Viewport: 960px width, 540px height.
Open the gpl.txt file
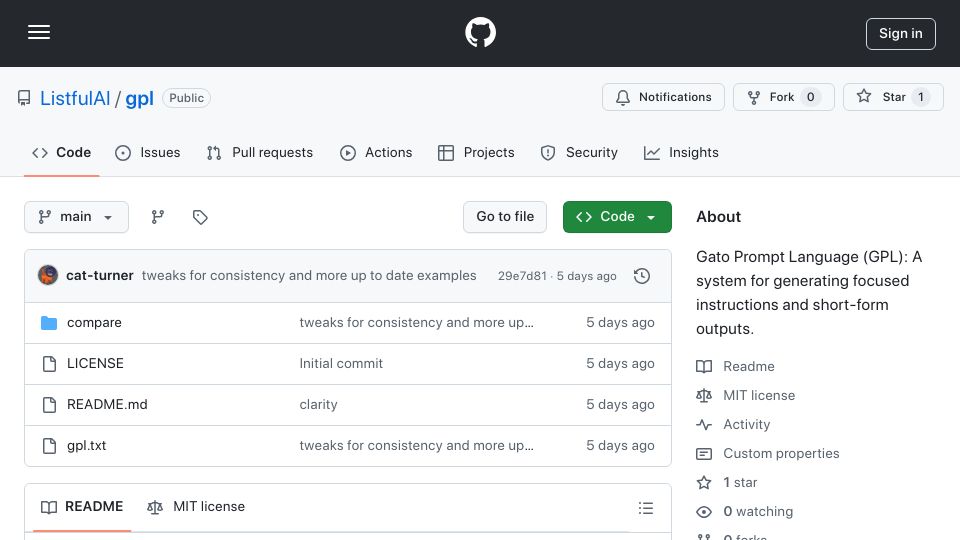coord(86,446)
